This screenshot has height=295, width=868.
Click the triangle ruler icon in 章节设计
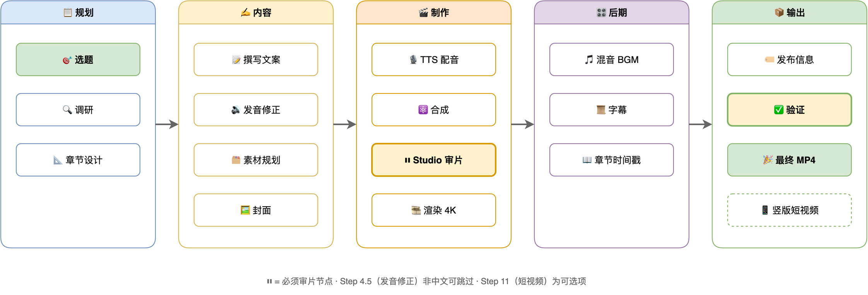point(58,160)
